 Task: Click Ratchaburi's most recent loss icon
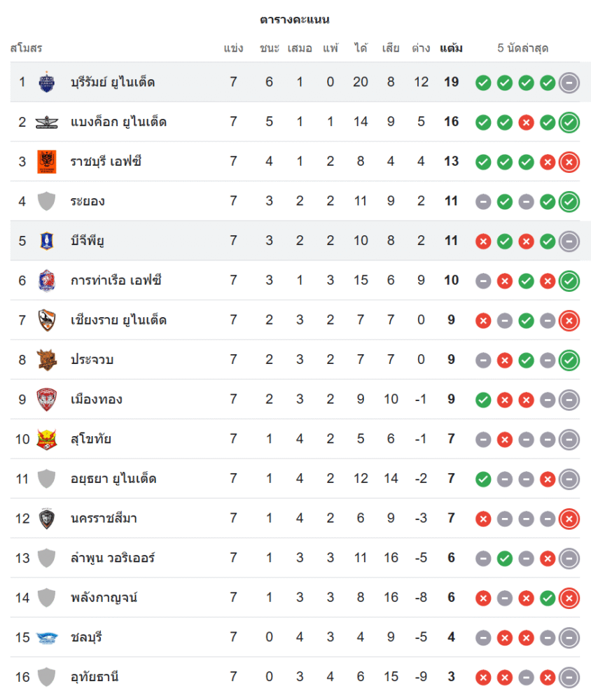coord(569,162)
